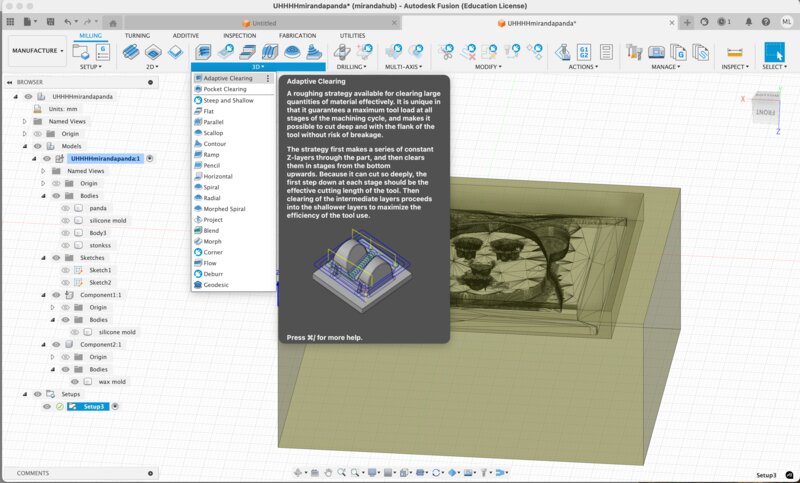Click the Geodesic strategy icon in list

[x=197, y=285]
